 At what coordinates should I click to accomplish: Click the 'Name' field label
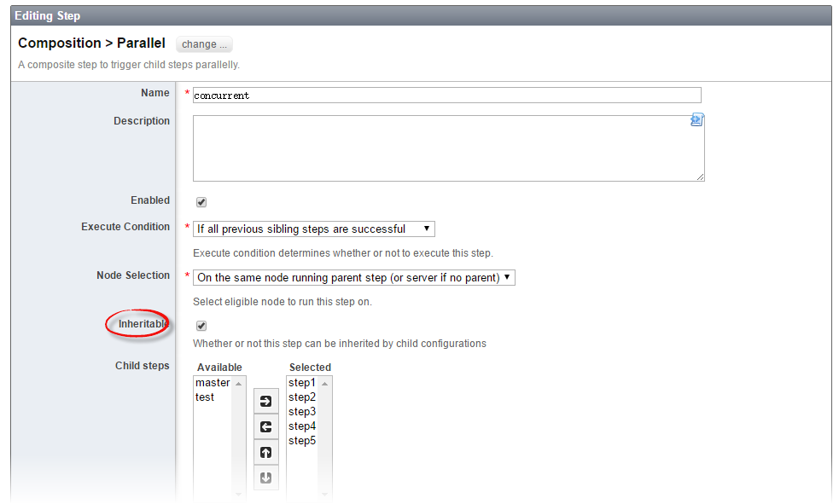click(155, 92)
